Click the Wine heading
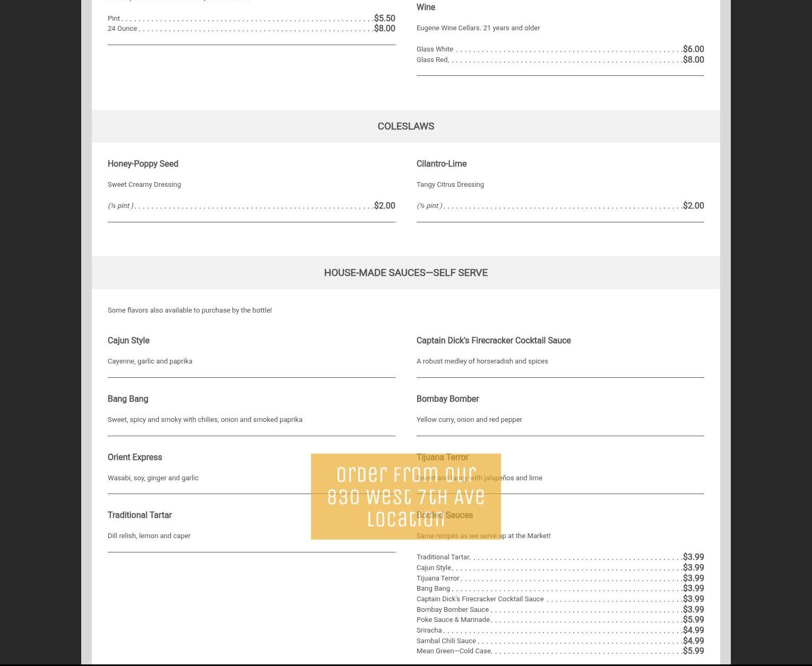This screenshot has height=666, width=812. click(x=426, y=7)
